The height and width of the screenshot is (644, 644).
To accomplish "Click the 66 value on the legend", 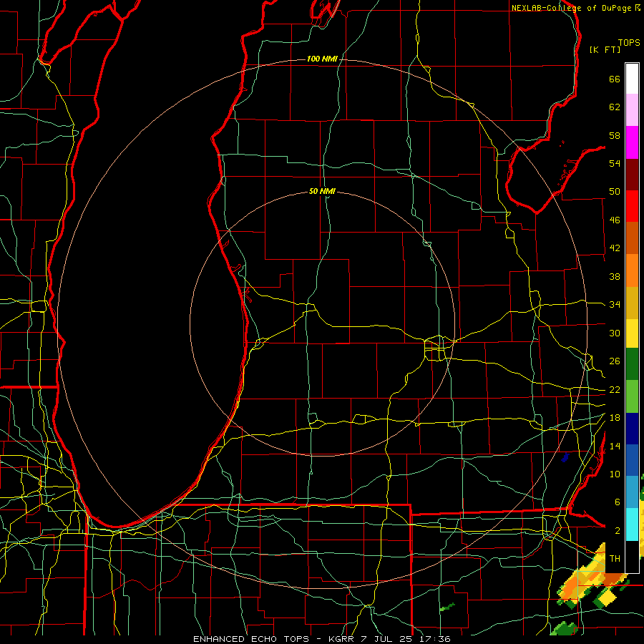I will point(615,79).
